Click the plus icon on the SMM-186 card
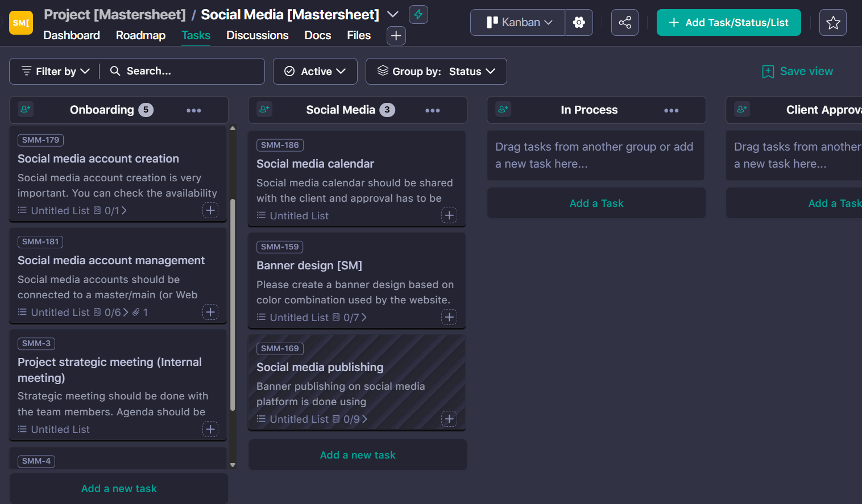The image size is (862, 504). [449, 215]
